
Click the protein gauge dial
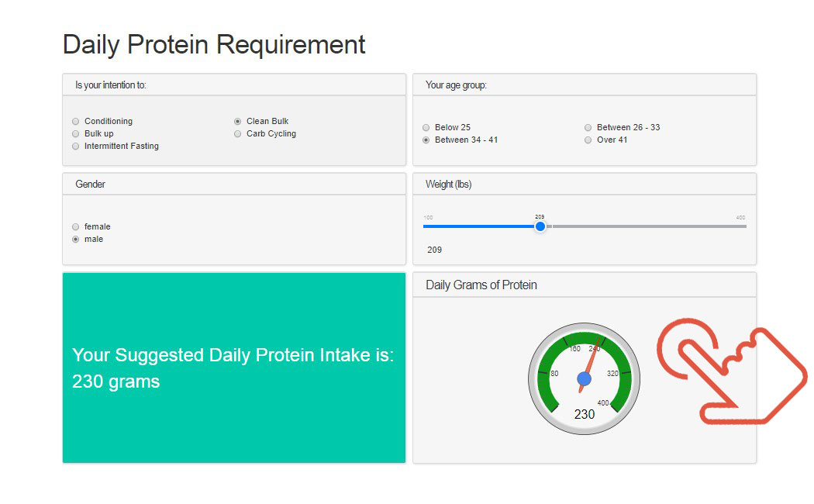click(584, 379)
